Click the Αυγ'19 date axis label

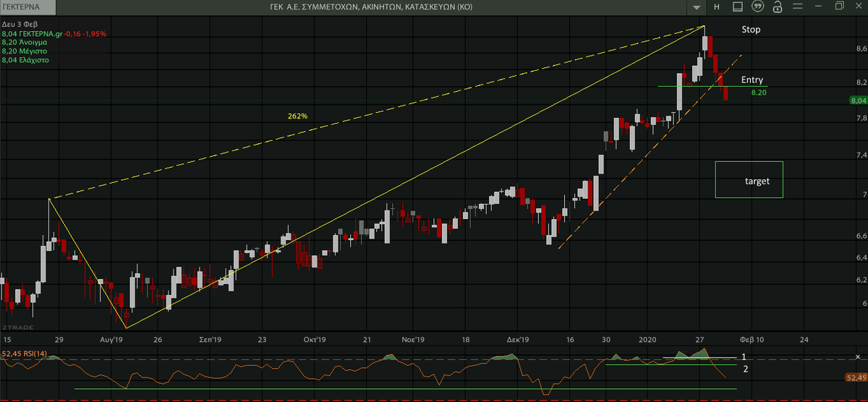coord(111,339)
